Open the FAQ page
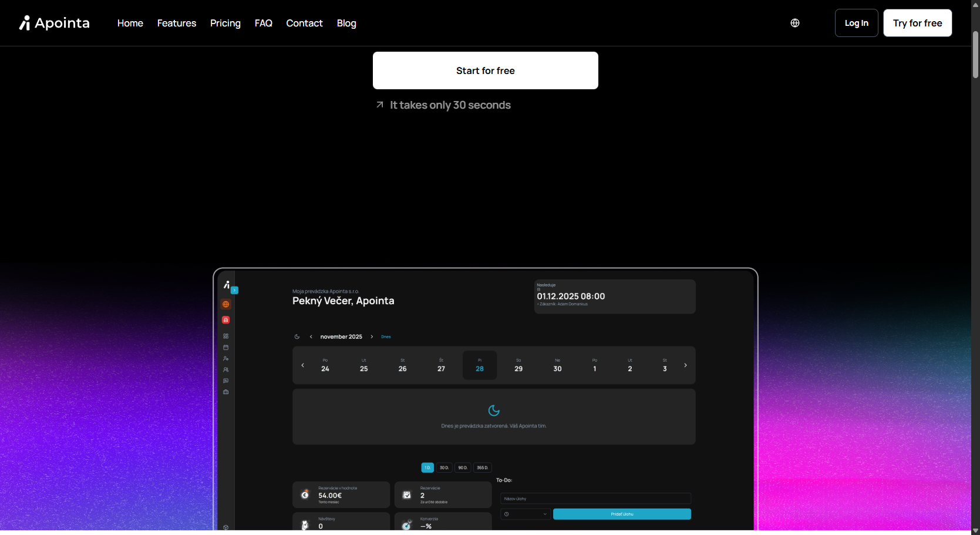980x535 pixels. coord(264,23)
